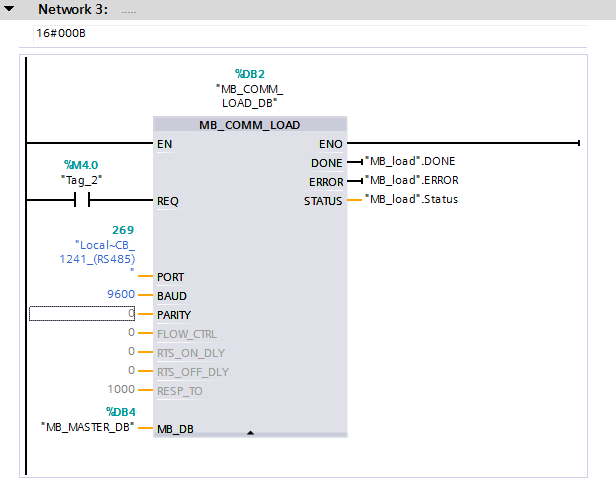Select the RTS_OFF_DLY value 0
The height and width of the screenshot is (484, 616).
point(132,370)
